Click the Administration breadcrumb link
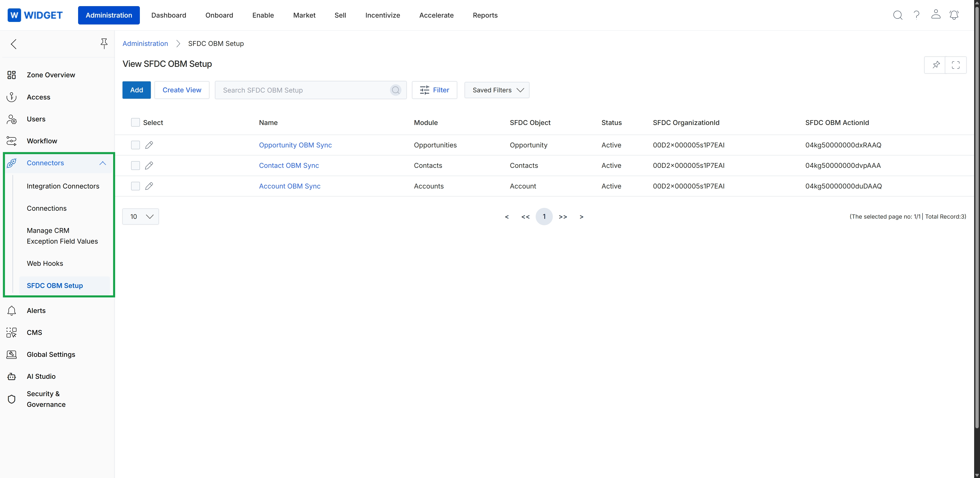Screen dimensions: 980x478 coord(145,44)
